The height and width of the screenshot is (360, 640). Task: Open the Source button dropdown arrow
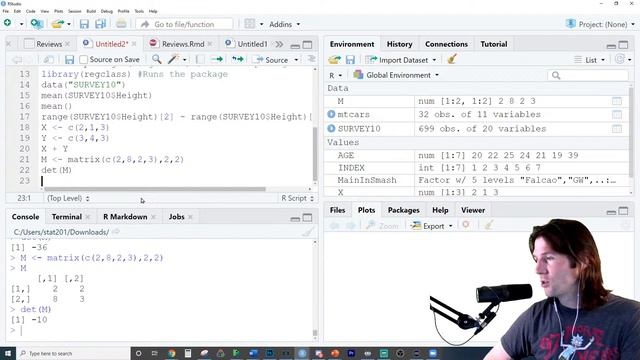pyautogui.click(x=296, y=60)
